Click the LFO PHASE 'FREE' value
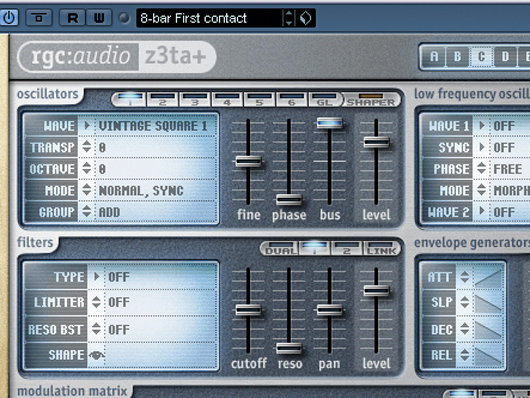The height and width of the screenshot is (398, 530). 508,169
